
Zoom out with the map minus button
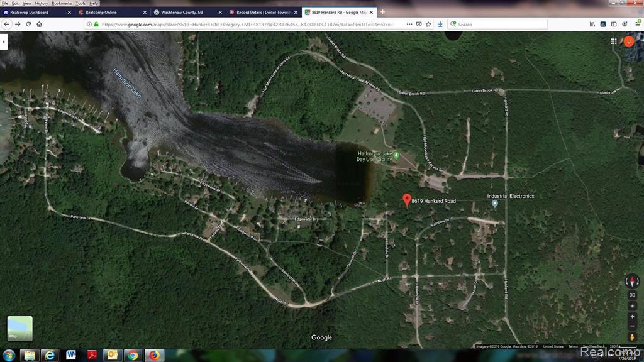(x=632, y=326)
